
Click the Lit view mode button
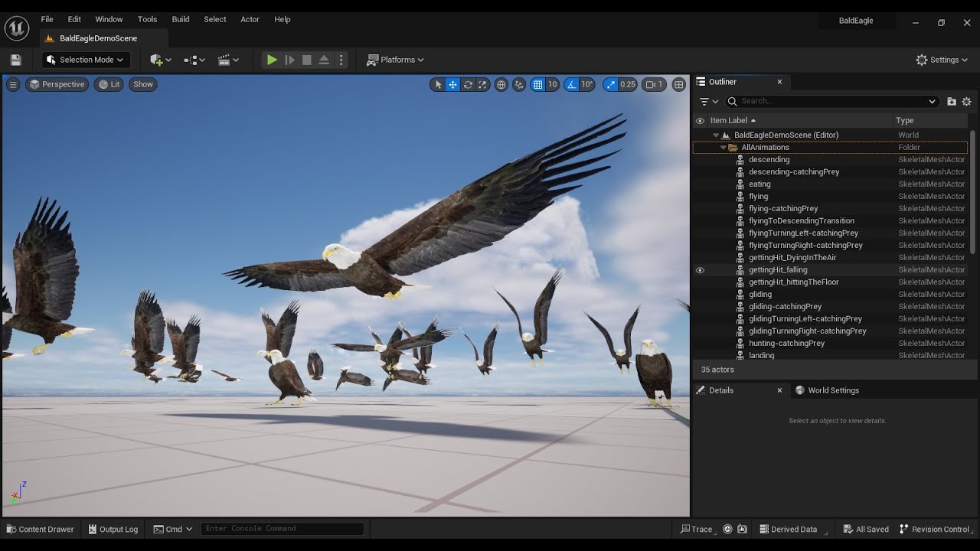click(109, 84)
